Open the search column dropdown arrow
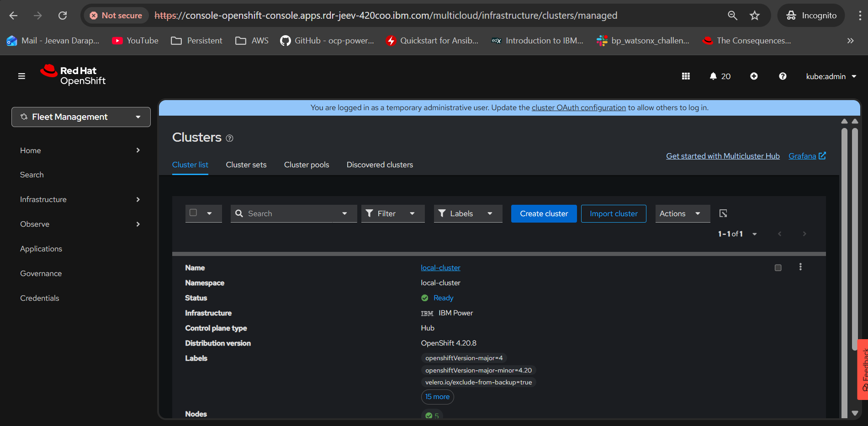This screenshot has width=868, height=426. coord(344,213)
